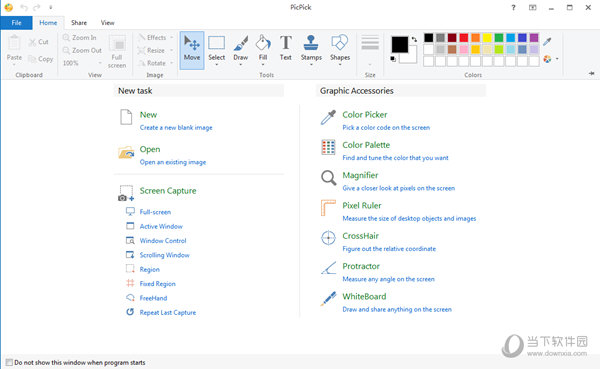Open the ribbon display options button
Screen dimensions: 600x369
pyautogui.click(x=532, y=8)
